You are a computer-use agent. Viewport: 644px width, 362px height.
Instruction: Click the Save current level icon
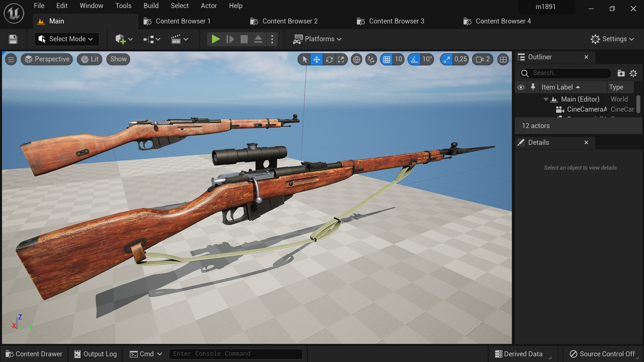coord(13,39)
